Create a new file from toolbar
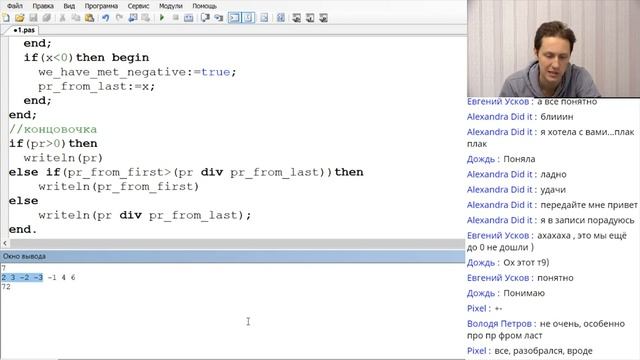This screenshot has height=360, width=640. [x=6, y=18]
